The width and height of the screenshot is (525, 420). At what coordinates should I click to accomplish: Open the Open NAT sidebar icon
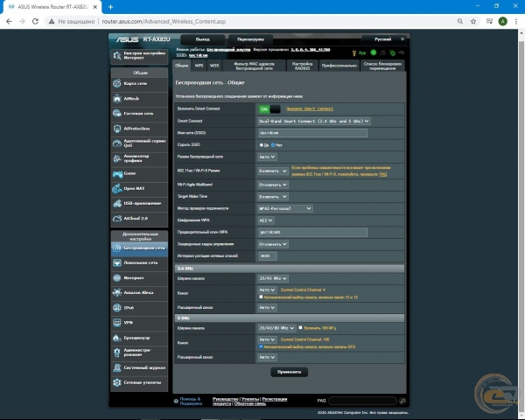pyautogui.click(x=117, y=189)
